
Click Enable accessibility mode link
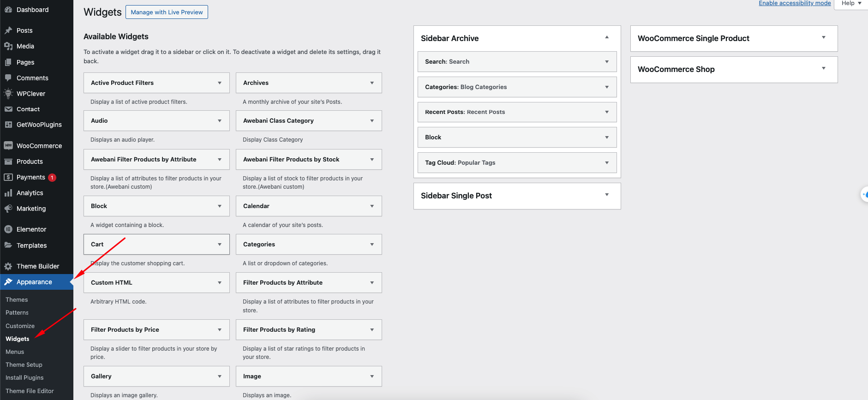click(x=795, y=3)
